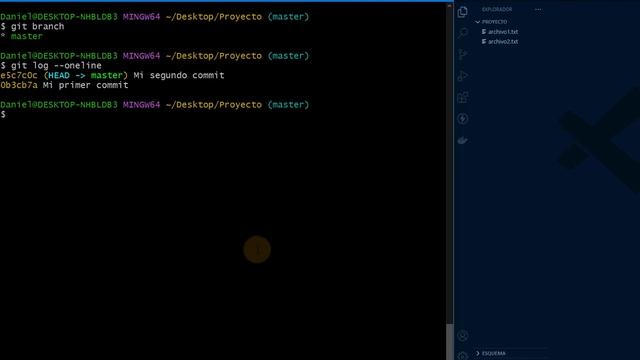Click the EXPLORADOR panel title
640x360 pixels.
[497, 9]
